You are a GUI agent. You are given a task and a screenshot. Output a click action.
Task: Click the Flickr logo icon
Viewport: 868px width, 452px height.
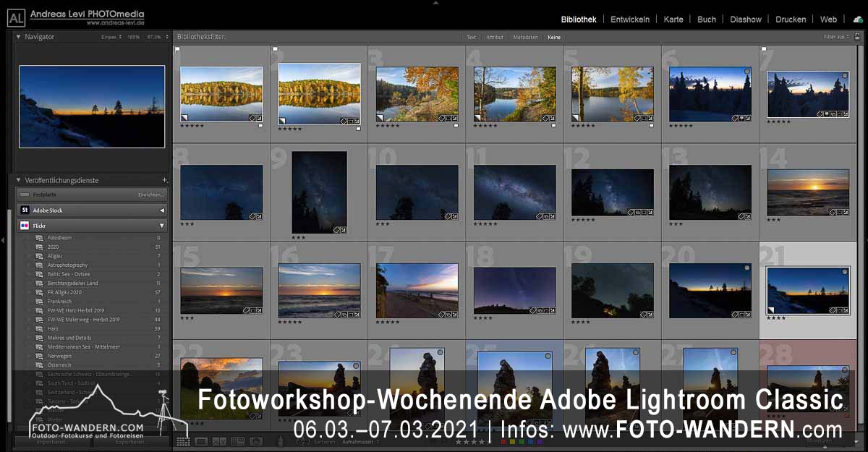(x=25, y=226)
